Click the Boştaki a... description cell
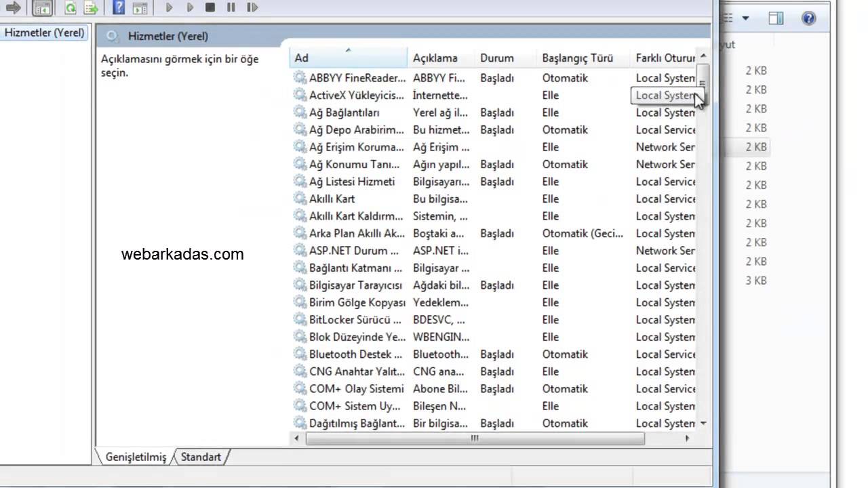Viewport: 868px width, 488px height. point(440,233)
